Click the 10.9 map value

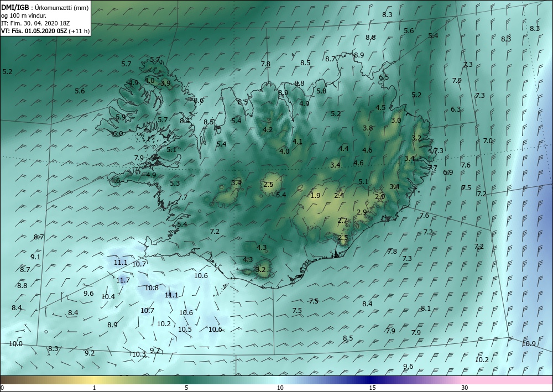coord(529,344)
